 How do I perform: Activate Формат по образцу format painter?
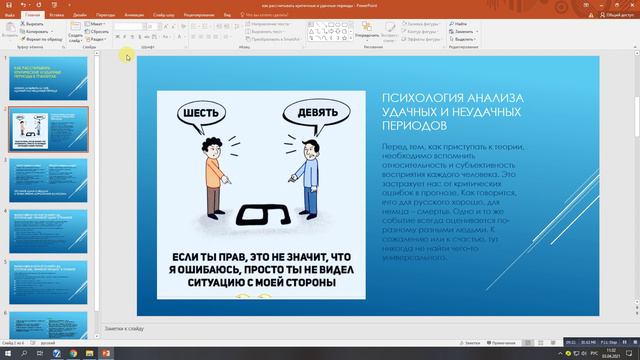[41, 39]
